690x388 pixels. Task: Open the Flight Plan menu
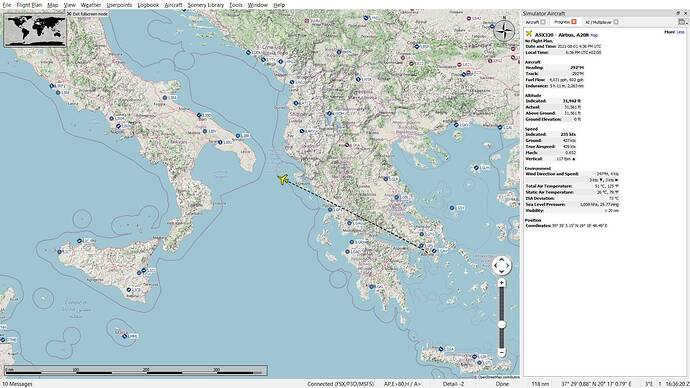[29, 5]
